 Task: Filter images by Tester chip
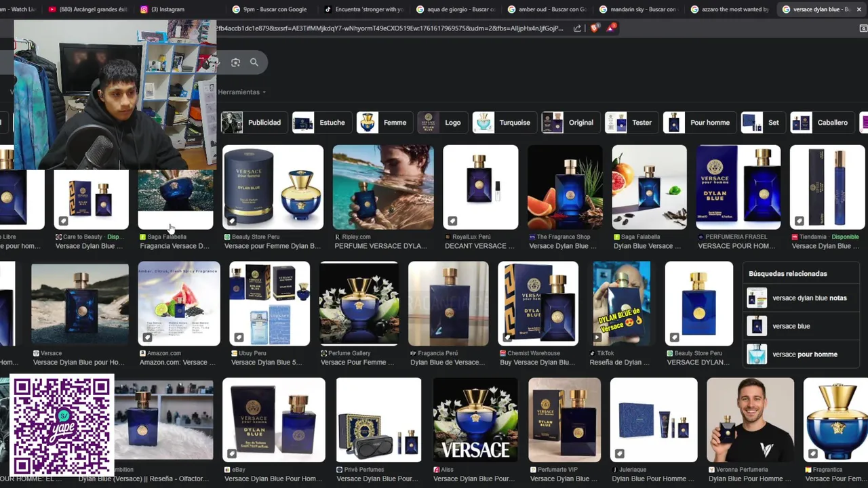click(631, 123)
